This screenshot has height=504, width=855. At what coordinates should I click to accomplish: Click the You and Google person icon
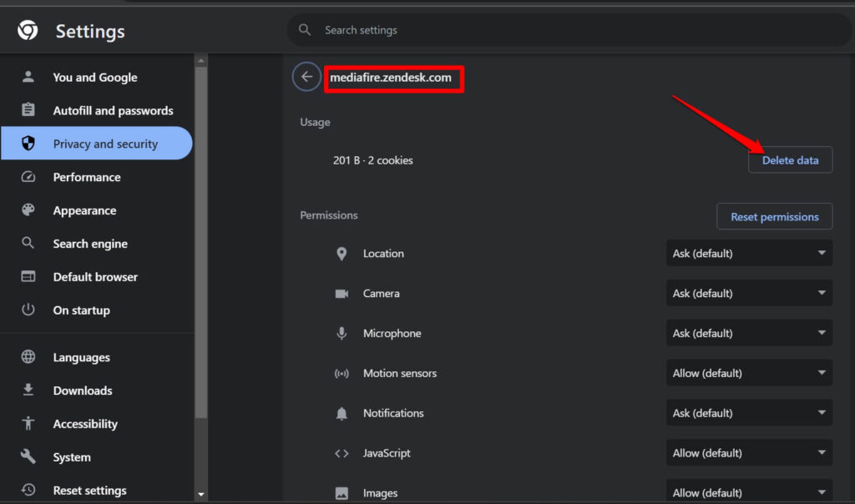click(x=28, y=77)
